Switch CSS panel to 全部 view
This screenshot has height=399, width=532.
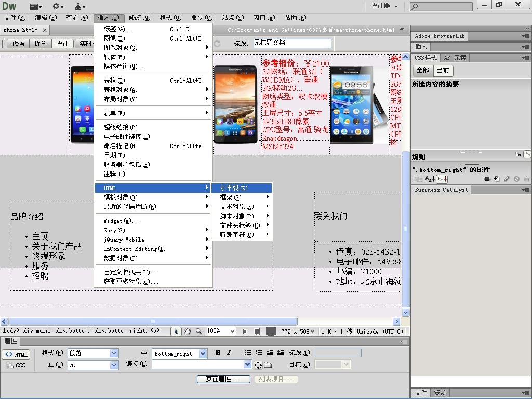click(x=422, y=70)
